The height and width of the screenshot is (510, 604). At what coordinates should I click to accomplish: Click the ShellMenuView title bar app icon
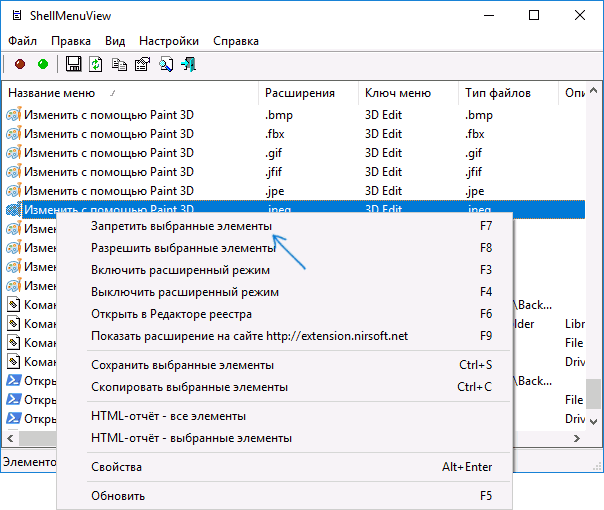(17, 15)
